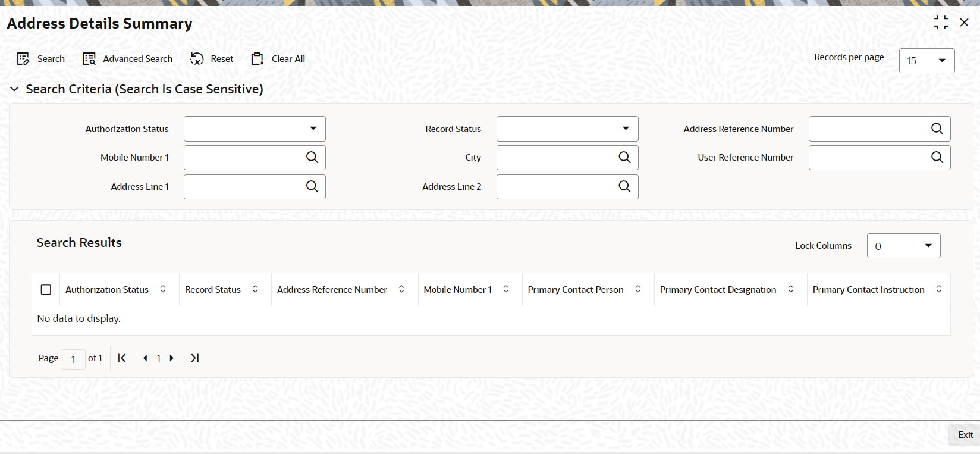980x454 pixels.
Task: Change Records per page dropdown
Action: coord(926,61)
